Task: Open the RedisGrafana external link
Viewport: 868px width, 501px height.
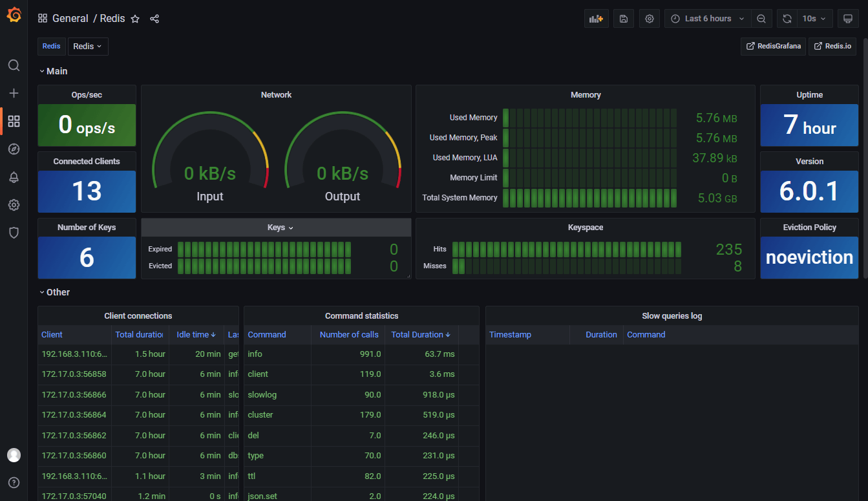Action: [773, 47]
